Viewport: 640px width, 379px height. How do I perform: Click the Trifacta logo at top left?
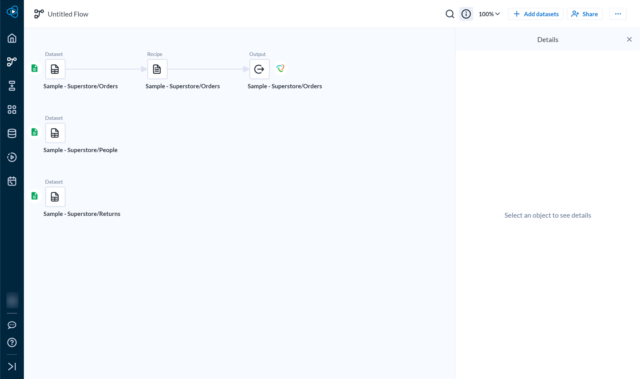(12, 12)
